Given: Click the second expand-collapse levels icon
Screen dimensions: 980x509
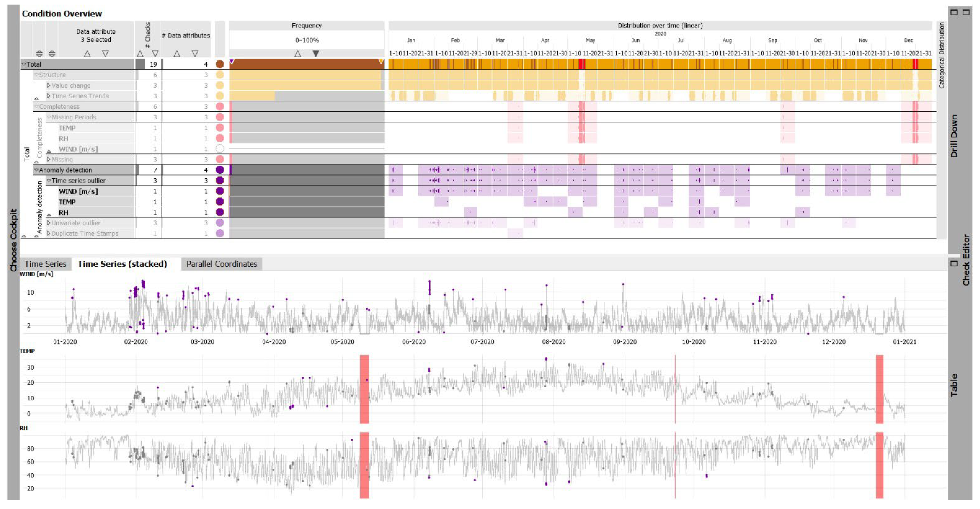Looking at the screenshot, I should coord(52,54).
